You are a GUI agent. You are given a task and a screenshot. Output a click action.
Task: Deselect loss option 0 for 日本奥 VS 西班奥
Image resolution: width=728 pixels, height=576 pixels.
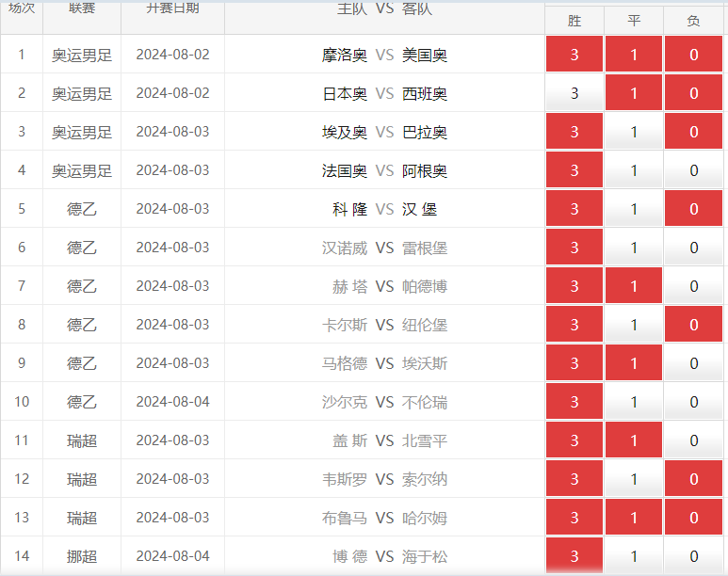click(x=694, y=93)
